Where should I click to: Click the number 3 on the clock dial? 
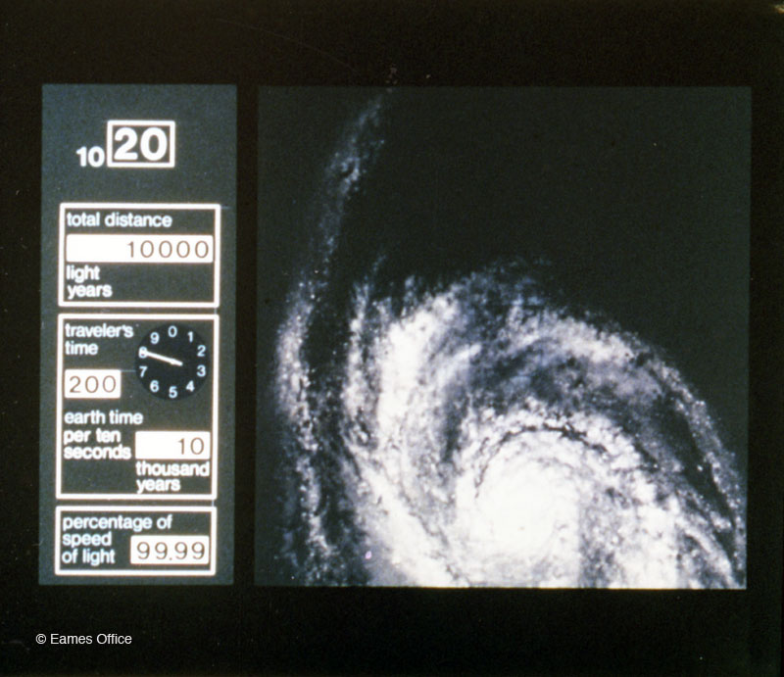201,370
